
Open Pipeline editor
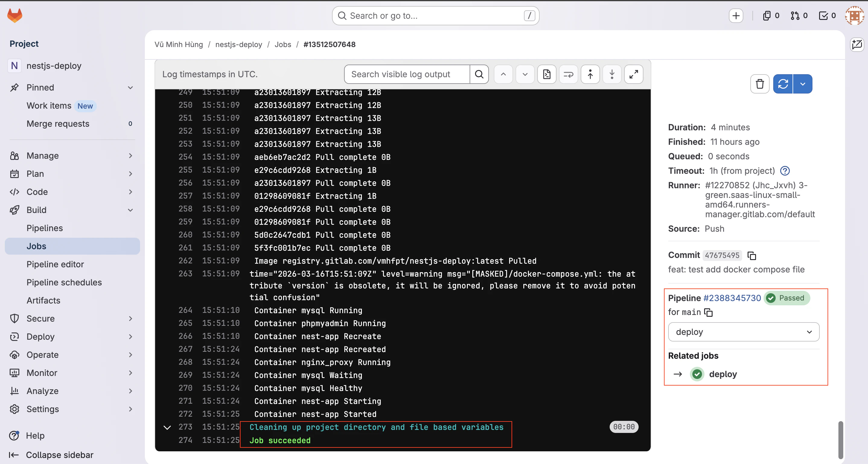[x=72, y=264]
